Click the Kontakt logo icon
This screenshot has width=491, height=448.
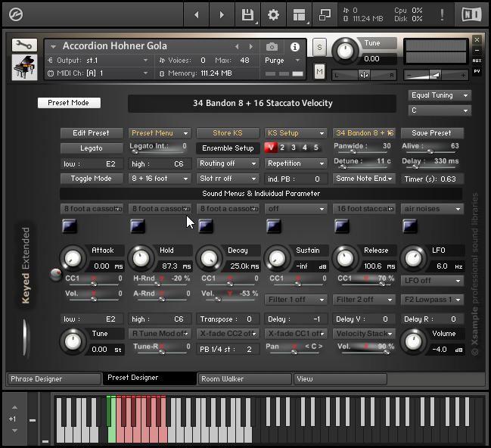16,14
